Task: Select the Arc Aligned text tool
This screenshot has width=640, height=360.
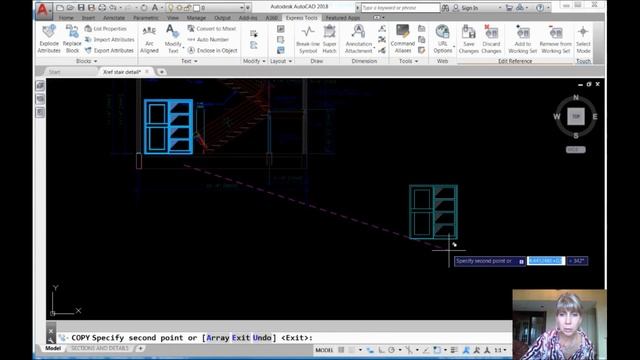Action: coord(149,39)
